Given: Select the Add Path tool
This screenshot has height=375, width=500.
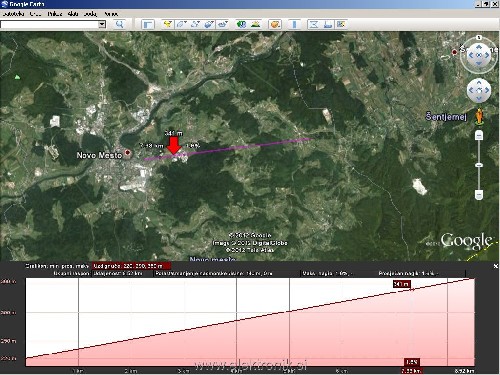Looking at the screenshot, I should (x=195, y=24).
